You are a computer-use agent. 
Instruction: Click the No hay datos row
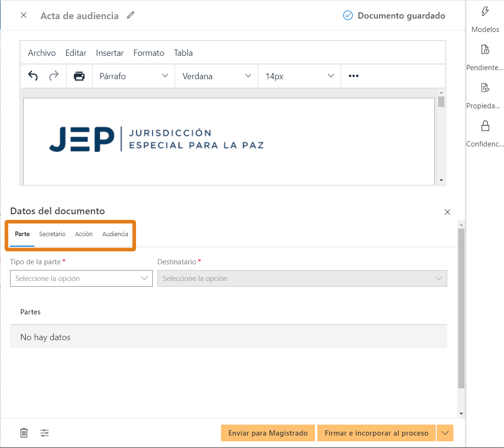point(229,337)
